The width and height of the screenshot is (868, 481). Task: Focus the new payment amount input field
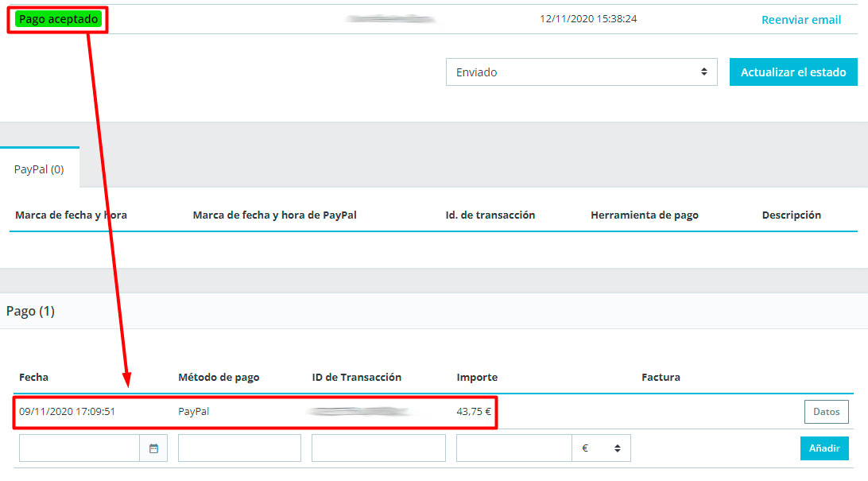click(513, 448)
